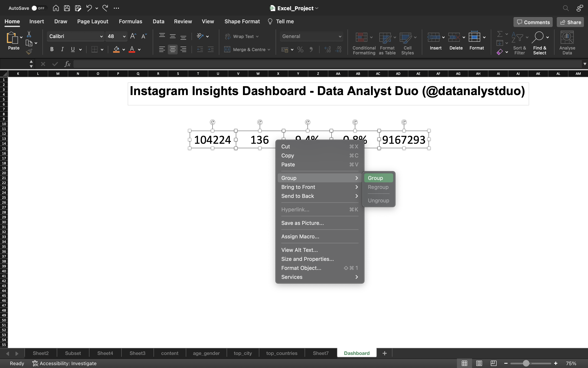Select Size and Properties menu entry
This screenshot has width=588, height=368.
[320, 259]
